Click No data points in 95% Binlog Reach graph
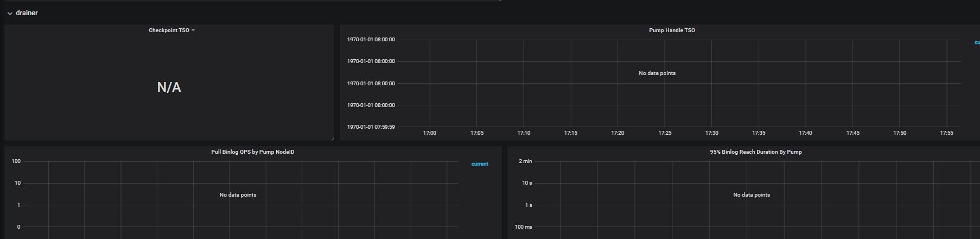The image size is (980, 239). tap(752, 195)
